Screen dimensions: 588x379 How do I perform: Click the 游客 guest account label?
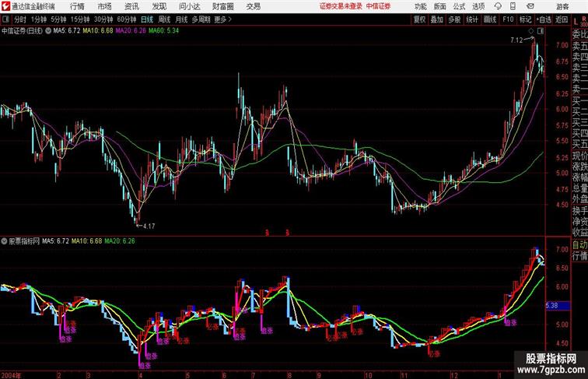562,6
